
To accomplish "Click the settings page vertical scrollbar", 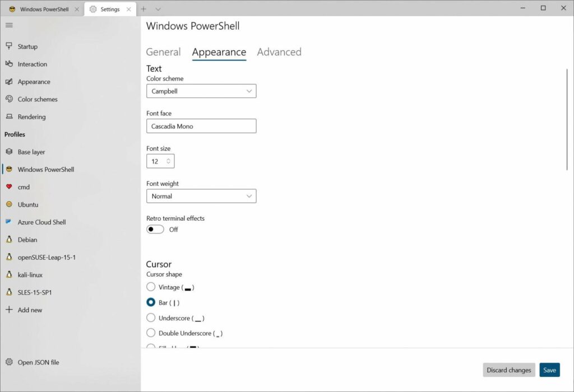I will coord(567,119).
